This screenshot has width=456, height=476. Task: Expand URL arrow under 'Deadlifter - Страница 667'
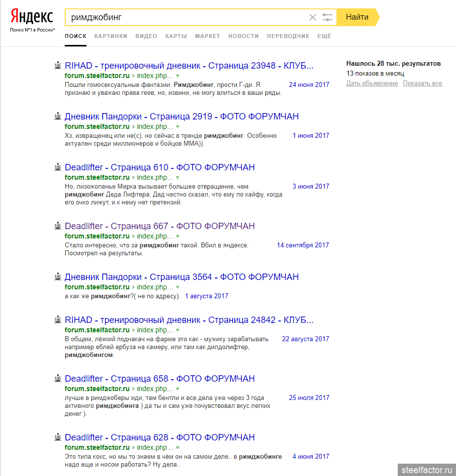click(x=178, y=237)
